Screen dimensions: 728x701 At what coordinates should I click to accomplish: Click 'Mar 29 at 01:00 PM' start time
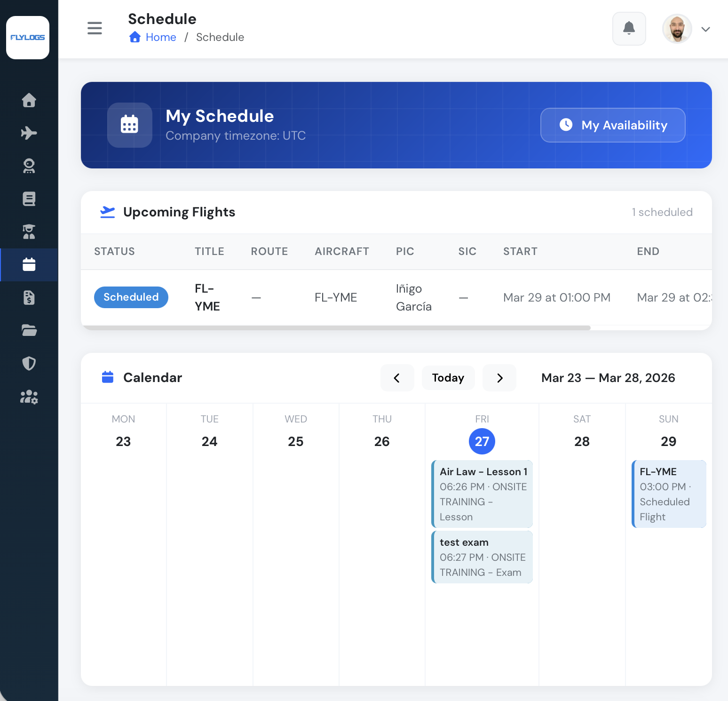coord(557,297)
